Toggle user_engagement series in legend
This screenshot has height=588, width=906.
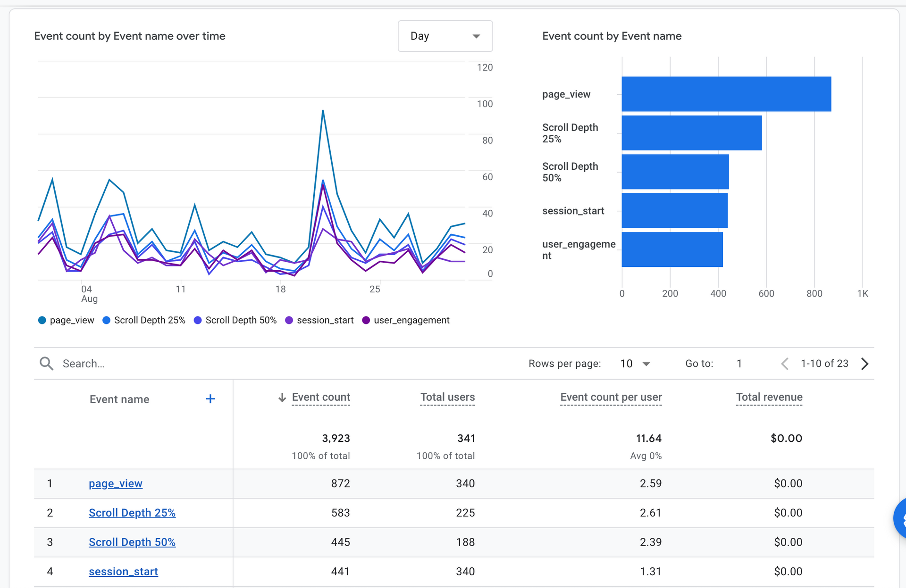(x=406, y=320)
